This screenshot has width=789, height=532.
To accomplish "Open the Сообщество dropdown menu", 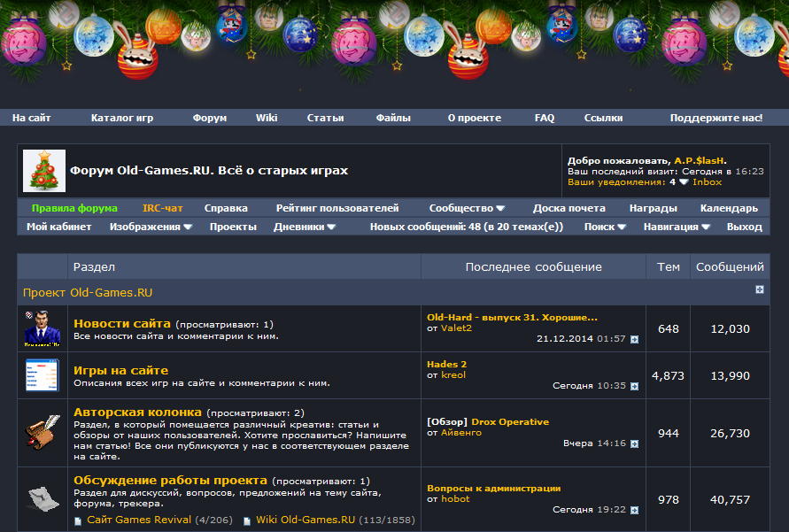I will (x=467, y=208).
